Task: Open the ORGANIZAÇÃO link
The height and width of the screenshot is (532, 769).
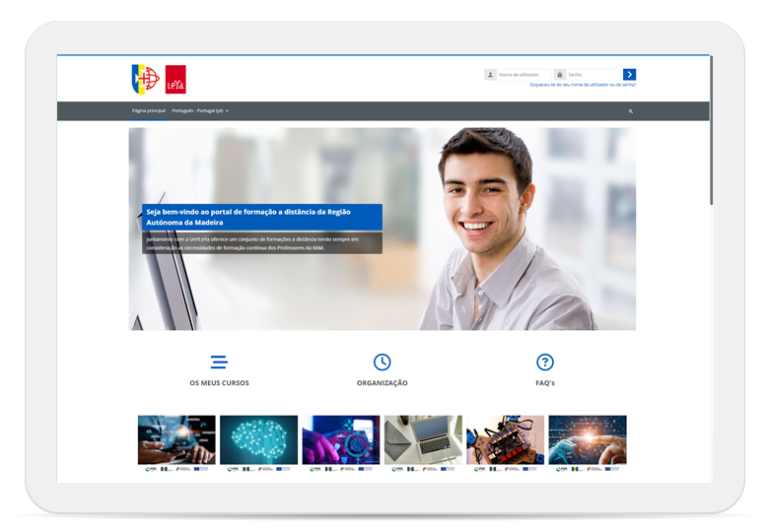Action: (x=383, y=383)
